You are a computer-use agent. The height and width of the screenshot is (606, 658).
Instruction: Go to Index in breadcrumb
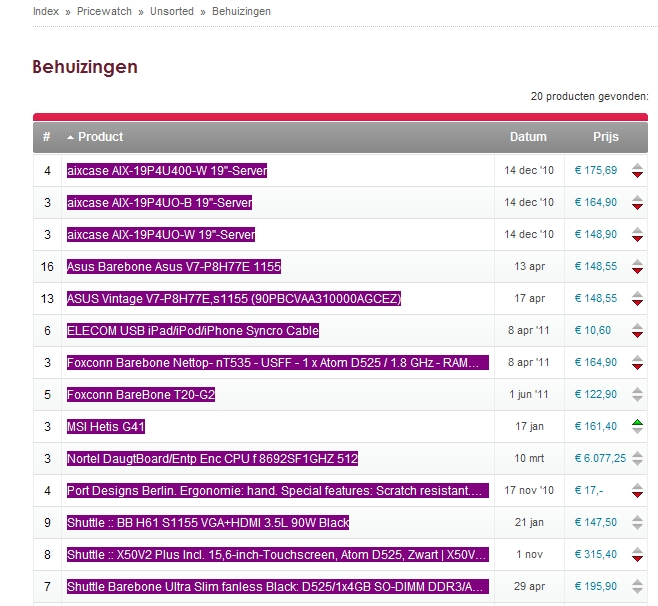(46, 11)
